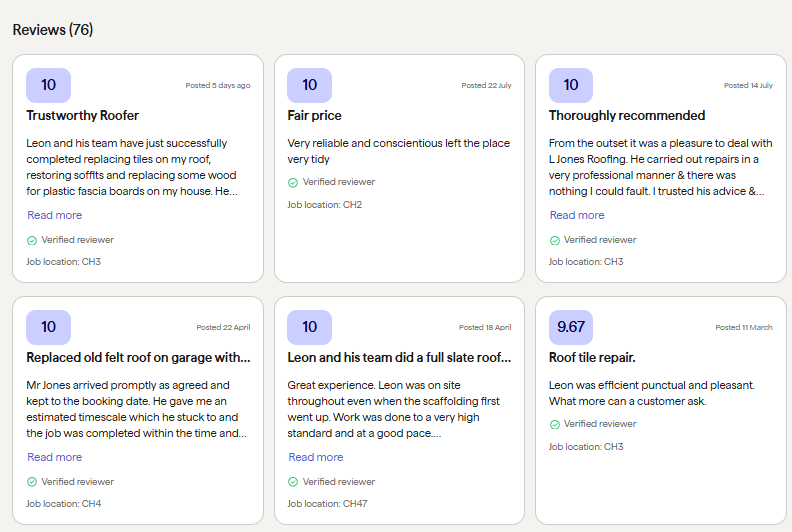
Task: Expand the felt roof garage review text
Action: [55, 457]
